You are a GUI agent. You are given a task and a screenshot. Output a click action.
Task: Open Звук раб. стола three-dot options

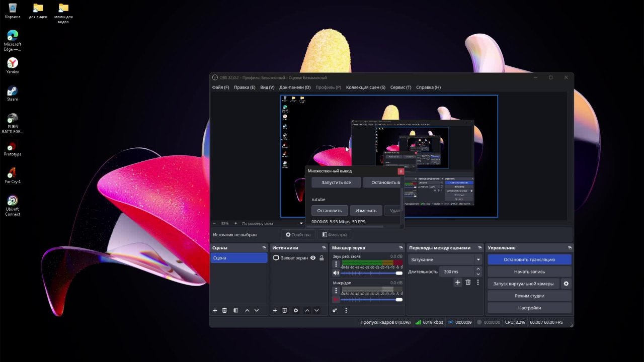(336, 264)
